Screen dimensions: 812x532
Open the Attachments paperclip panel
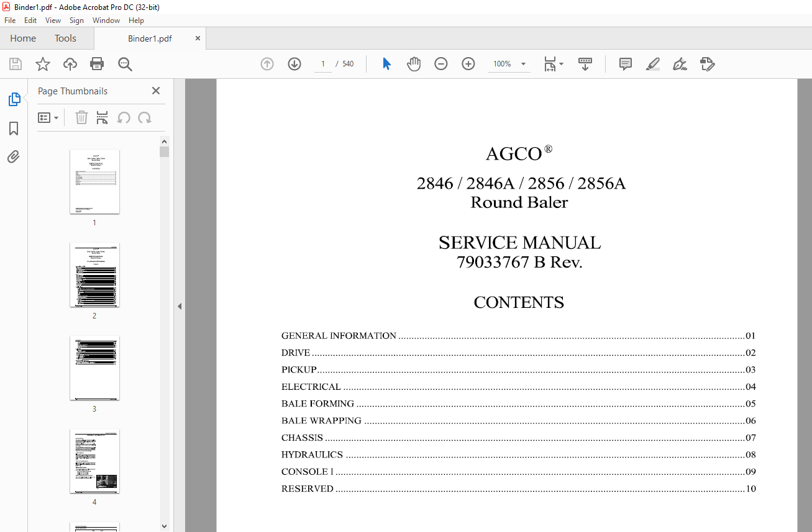[14, 157]
